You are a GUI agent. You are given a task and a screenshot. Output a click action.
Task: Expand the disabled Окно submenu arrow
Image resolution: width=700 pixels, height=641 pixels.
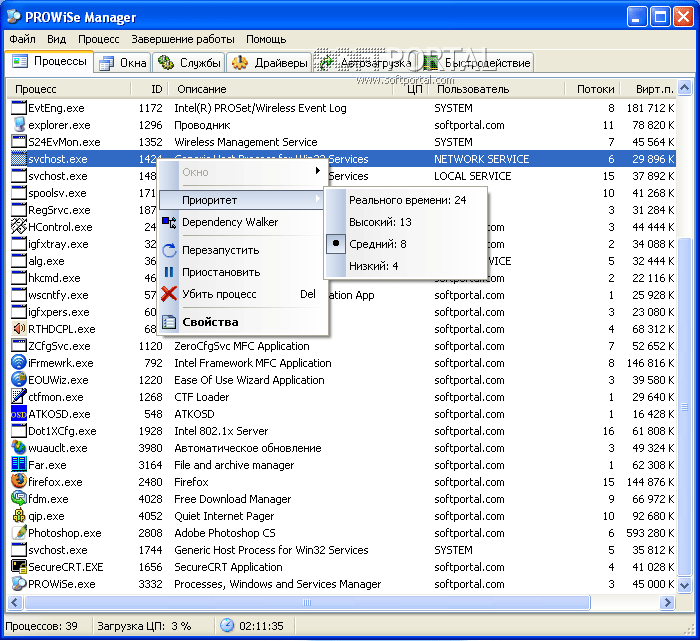coord(318,171)
